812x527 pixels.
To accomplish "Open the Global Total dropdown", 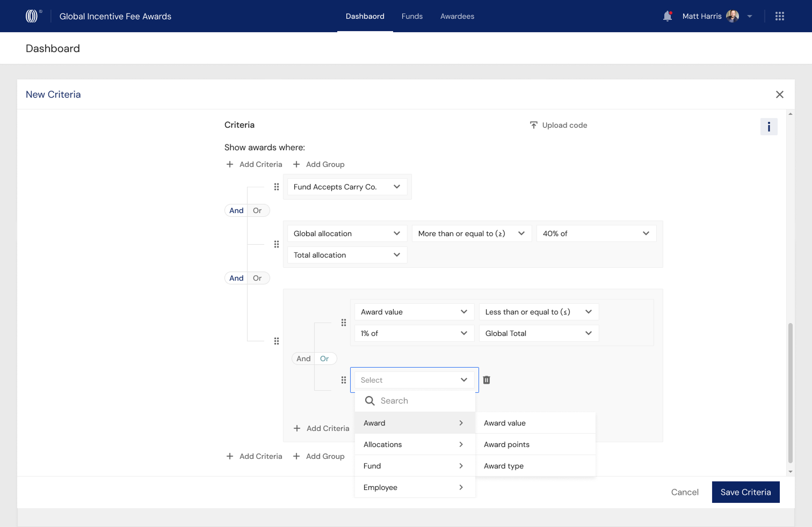I will (x=539, y=333).
